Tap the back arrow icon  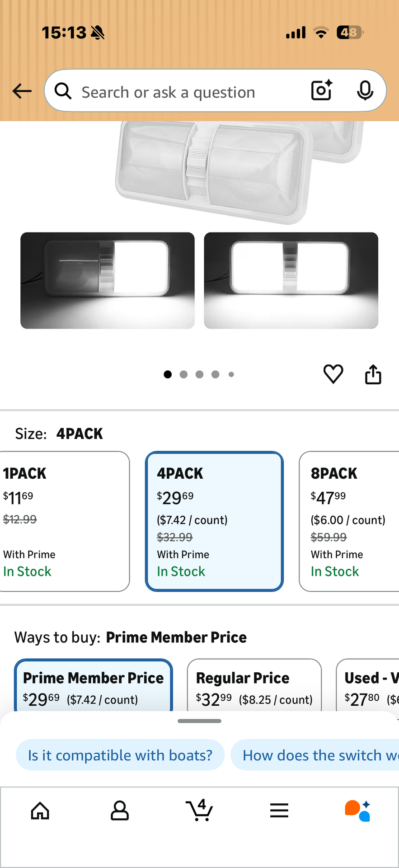pos(22,91)
